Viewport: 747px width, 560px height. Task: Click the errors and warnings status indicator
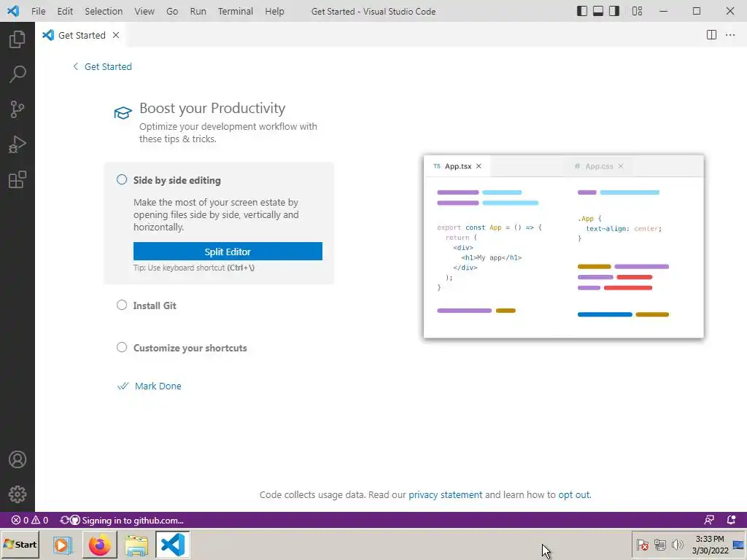click(30, 520)
